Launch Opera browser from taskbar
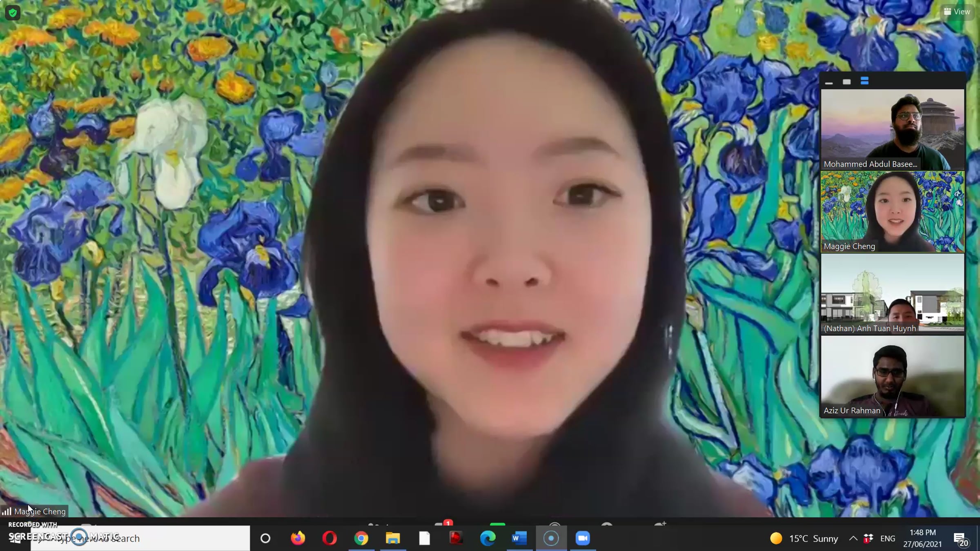This screenshot has width=980, height=551. point(330,538)
